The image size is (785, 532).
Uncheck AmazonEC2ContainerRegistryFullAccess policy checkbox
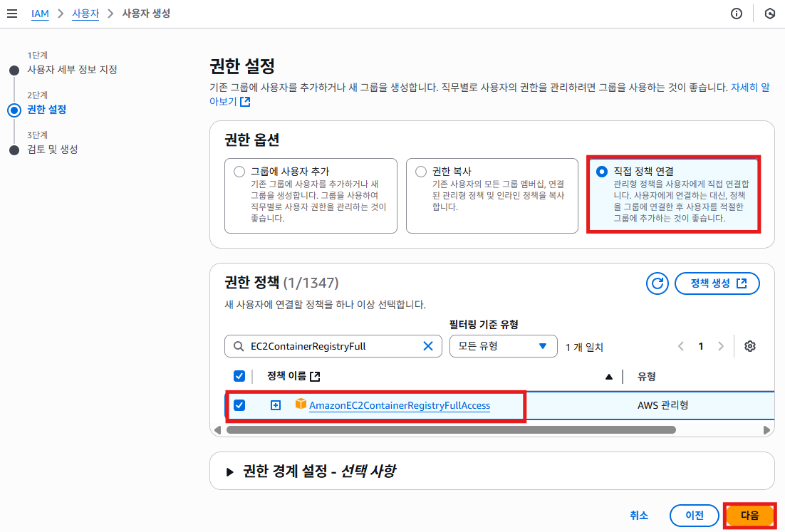[x=239, y=405]
